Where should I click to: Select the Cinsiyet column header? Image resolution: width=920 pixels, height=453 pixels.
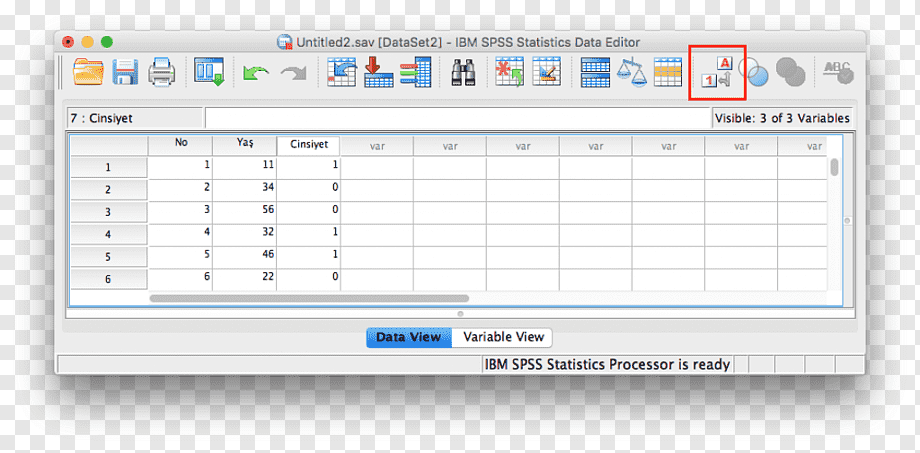point(309,146)
